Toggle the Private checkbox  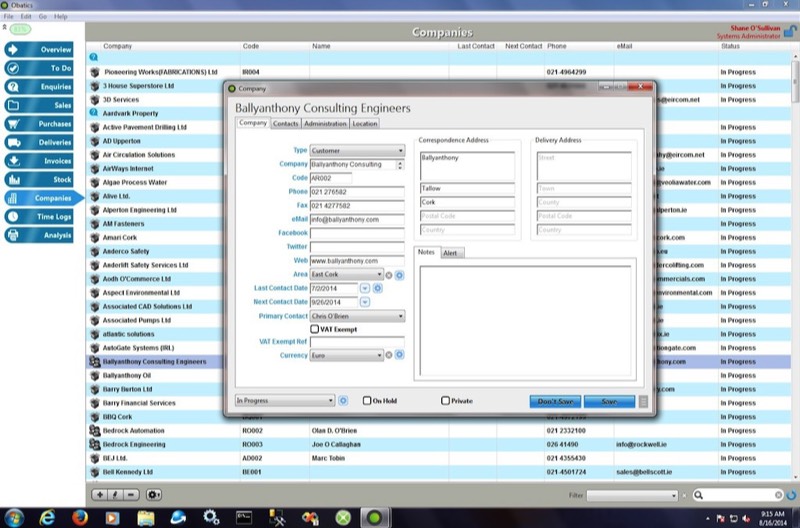point(445,400)
